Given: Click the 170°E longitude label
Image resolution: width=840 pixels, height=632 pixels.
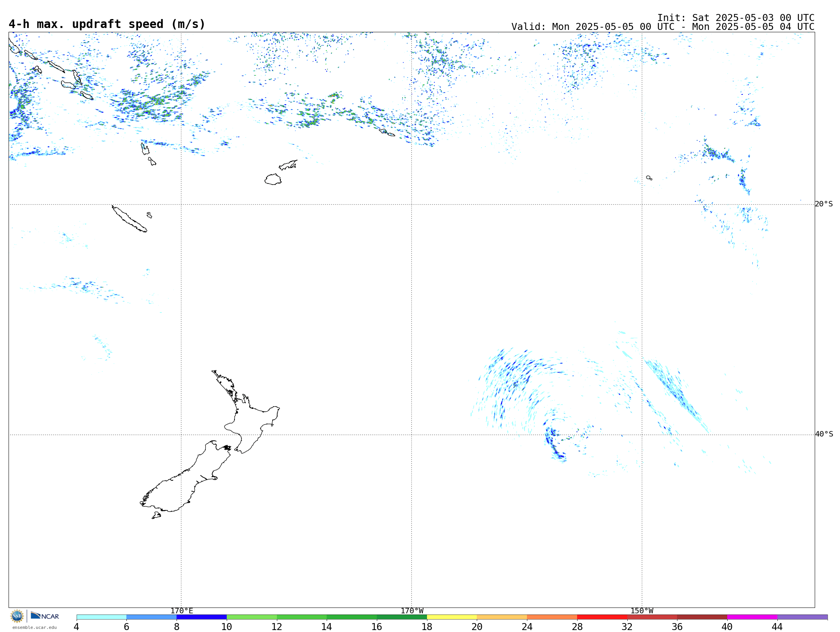Looking at the screenshot, I should (182, 611).
